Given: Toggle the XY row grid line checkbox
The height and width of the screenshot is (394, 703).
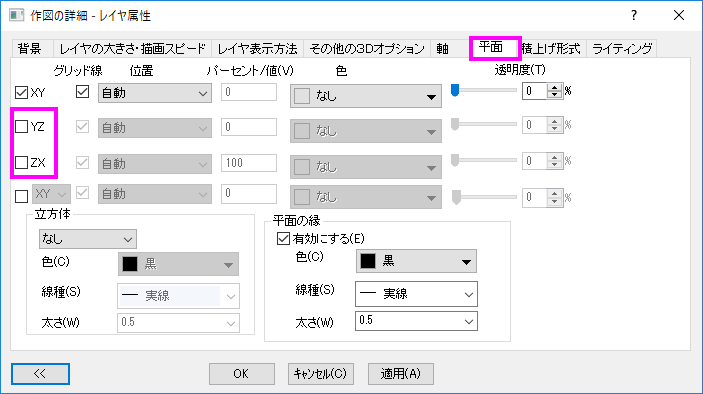Looking at the screenshot, I should tap(82, 92).
